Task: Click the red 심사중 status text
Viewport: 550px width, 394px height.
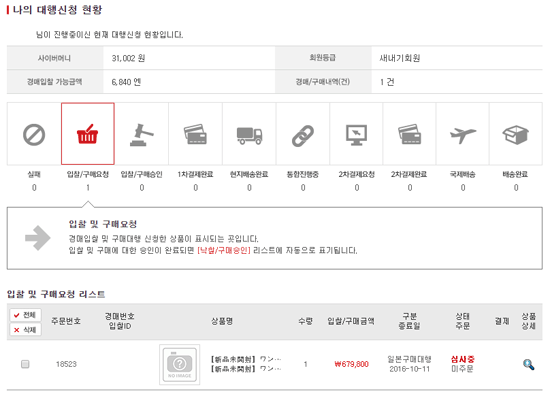Action: tap(463, 359)
